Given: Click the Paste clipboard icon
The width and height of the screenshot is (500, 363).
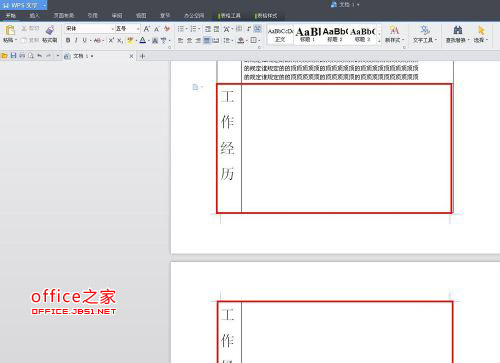Looking at the screenshot, I should pyautogui.click(x=10, y=30).
